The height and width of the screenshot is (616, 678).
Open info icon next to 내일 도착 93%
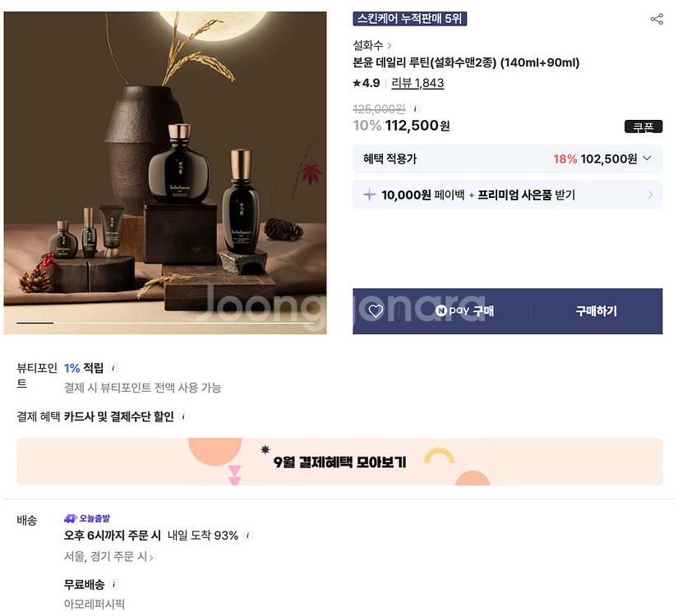point(247,536)
